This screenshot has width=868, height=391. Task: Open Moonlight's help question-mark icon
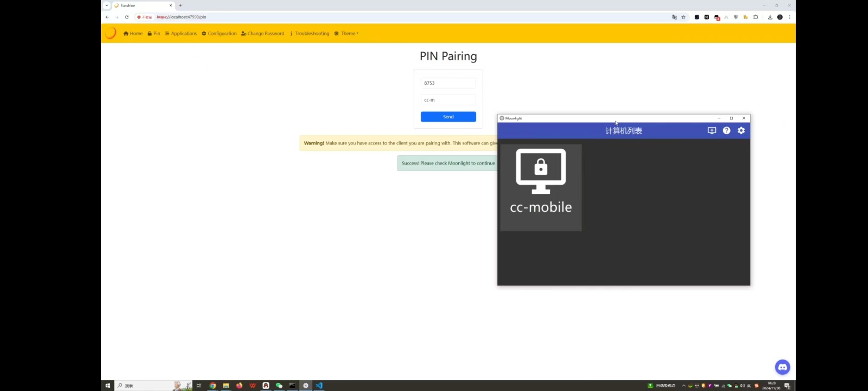point(726,131)
